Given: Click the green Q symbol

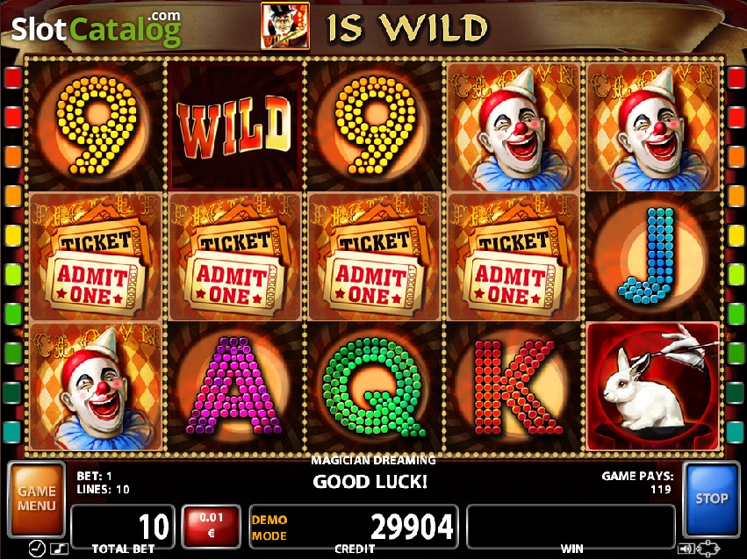Looking at the screenshot, I should [374, 386].
